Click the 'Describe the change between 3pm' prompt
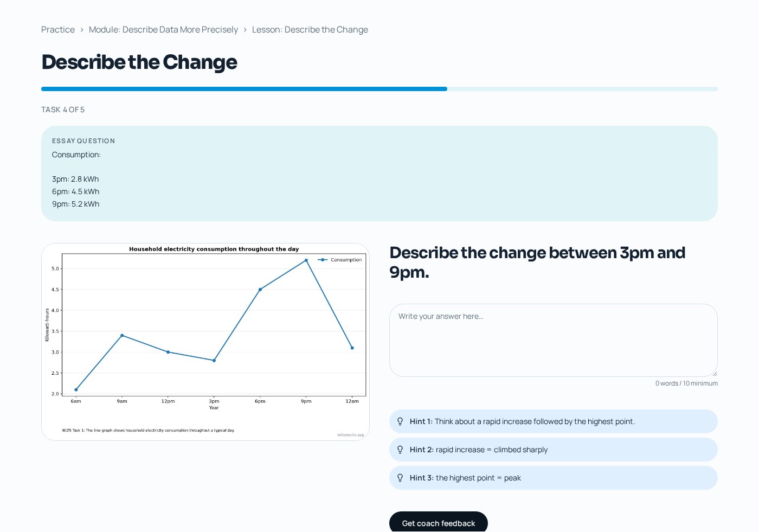Viewport: 759px width, 532px height. 537,262
